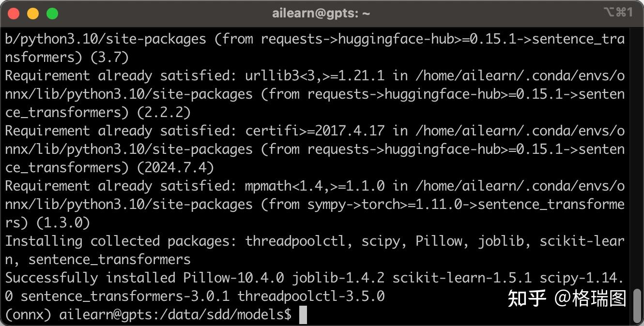Click the ailearn@gpts window title

pyautogui.click(x=321, y=13)
